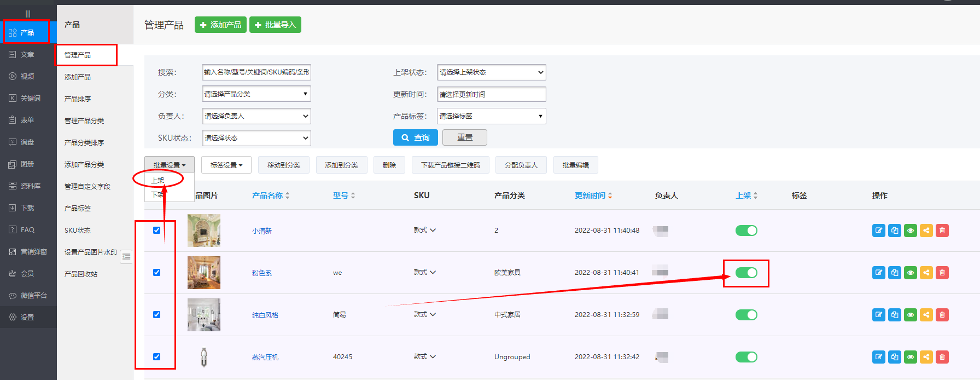Image resolution: width=980 pixels, height=380 pixels.
Task: Click the 重置 reset button
Action: pyautogui.click(x=465, y=137)
